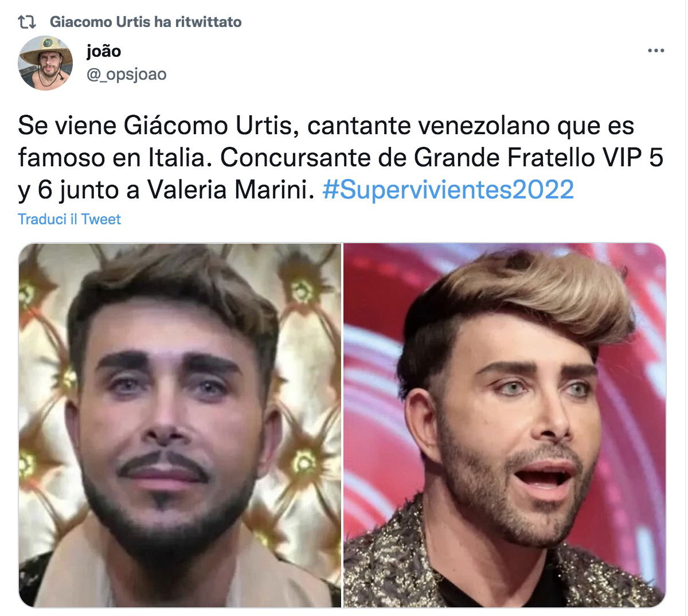Click the display name "joão"
Screen dimensions: 688x616
point(104,51)
